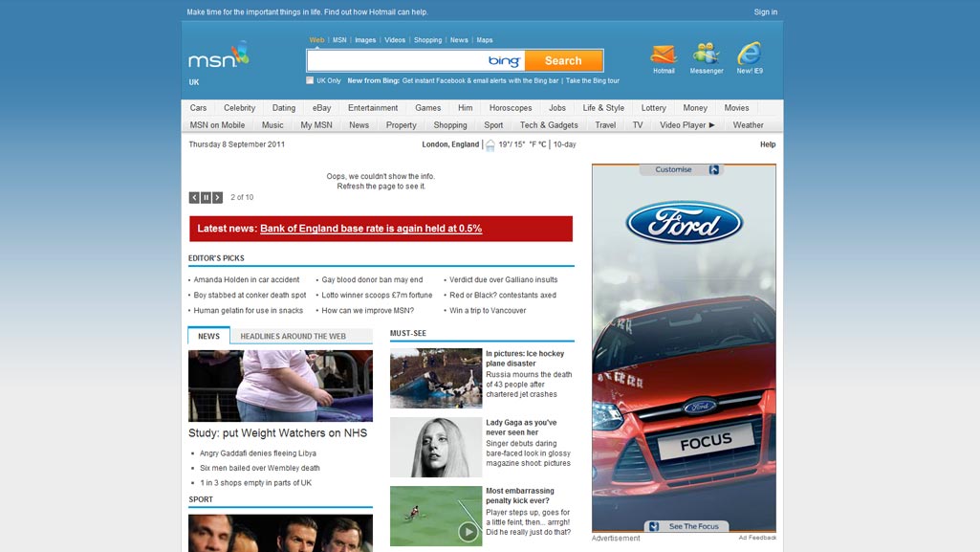Select the MSN search scope
This screenshot has width=980, height=552.
339,40
